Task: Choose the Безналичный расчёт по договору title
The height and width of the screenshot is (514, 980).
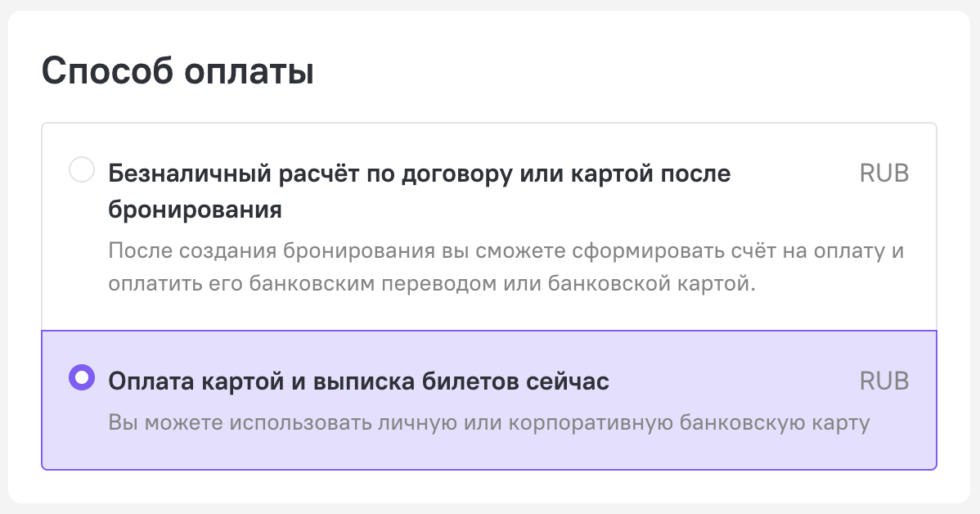Action: 420,192
